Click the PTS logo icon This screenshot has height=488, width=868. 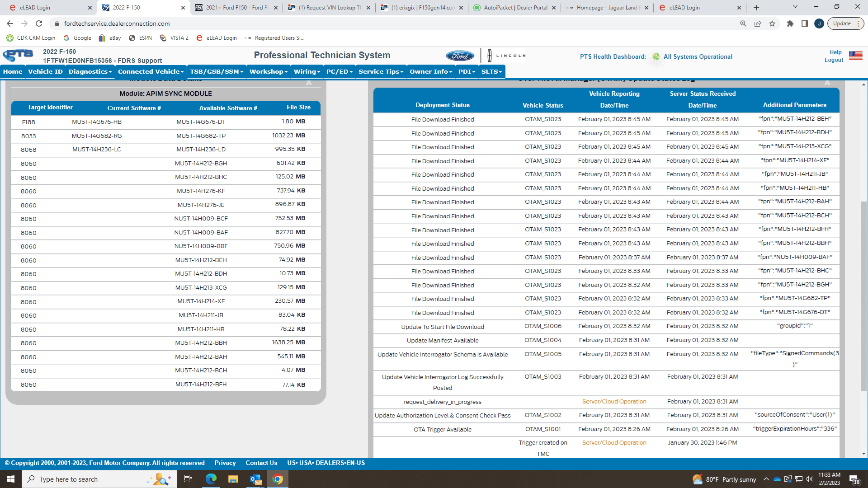(18, 55)
